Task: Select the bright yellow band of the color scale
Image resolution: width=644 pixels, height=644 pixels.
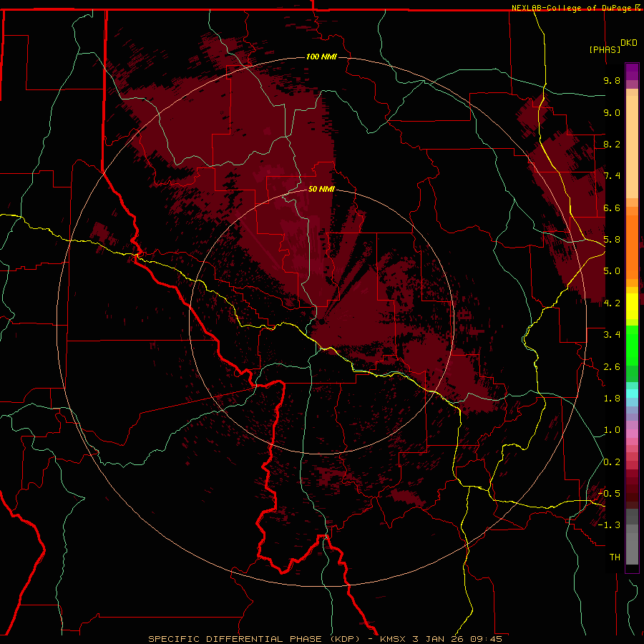Action: [632, 306]
